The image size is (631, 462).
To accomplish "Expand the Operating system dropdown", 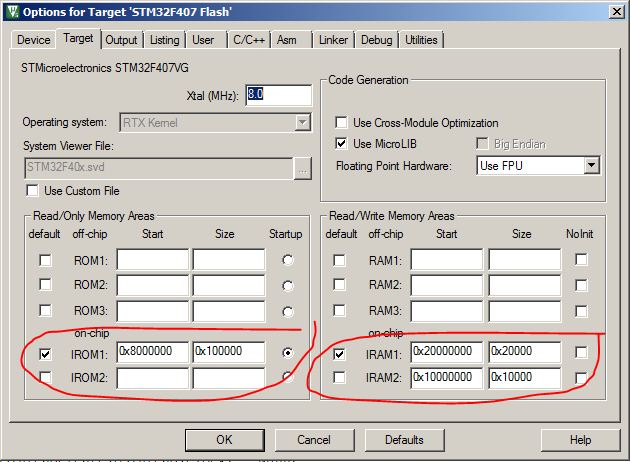I will 301,122.
